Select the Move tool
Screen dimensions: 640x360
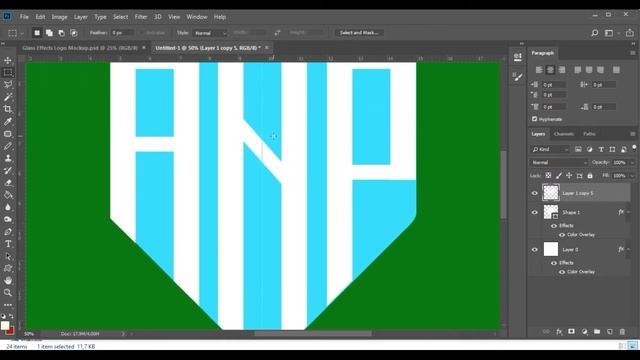(8, 60)
